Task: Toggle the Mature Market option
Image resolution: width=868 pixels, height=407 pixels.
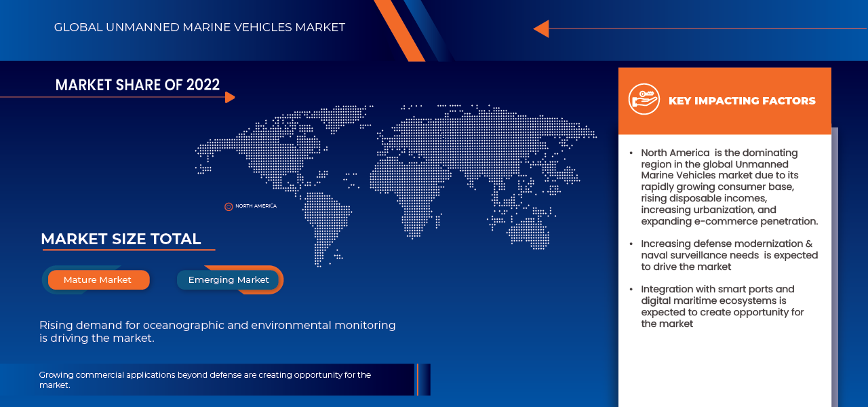Action: point(98,279)
